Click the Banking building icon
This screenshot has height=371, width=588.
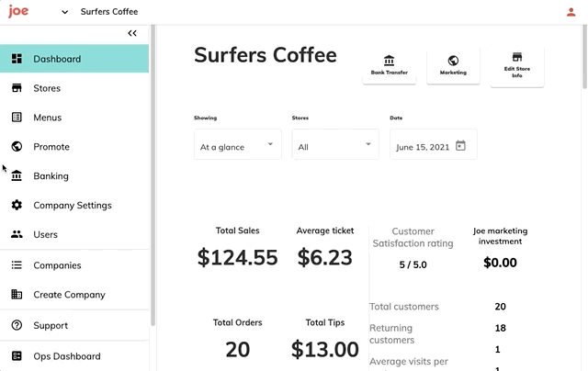[x=17, y=175]
